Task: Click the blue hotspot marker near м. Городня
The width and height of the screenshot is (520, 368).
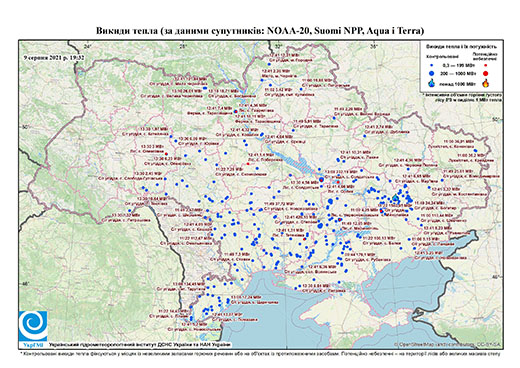Action: point(269,64)
